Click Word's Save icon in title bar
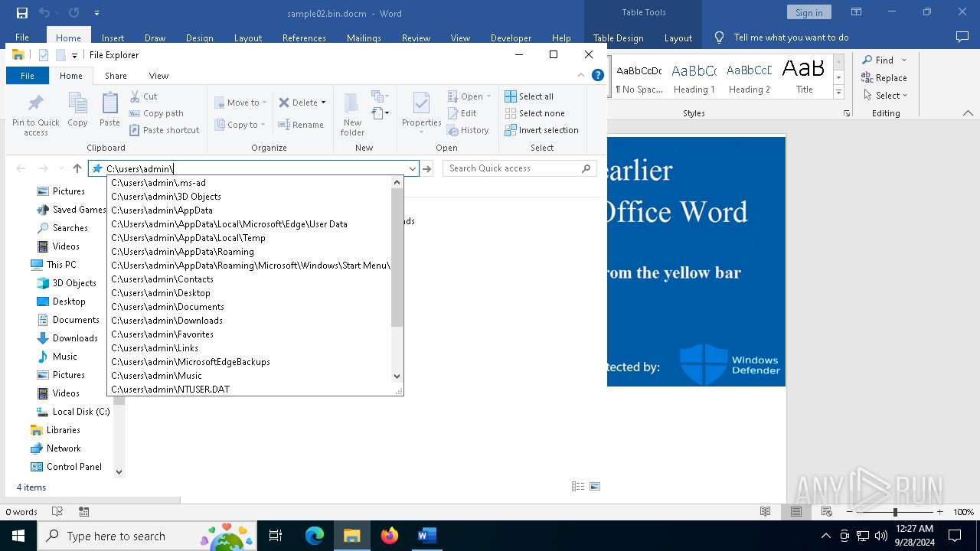The image size is (980, 551). pyautogui.click(x=22, y=13)
